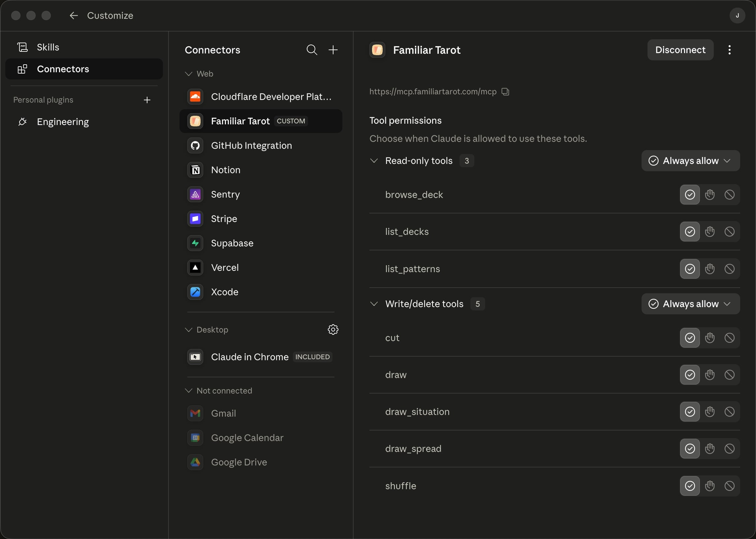The width and height of the screenshot is (756, 539).
Task: Open the Google Drive connector entry
Action: pyautogui.click(x=261, y=462)
